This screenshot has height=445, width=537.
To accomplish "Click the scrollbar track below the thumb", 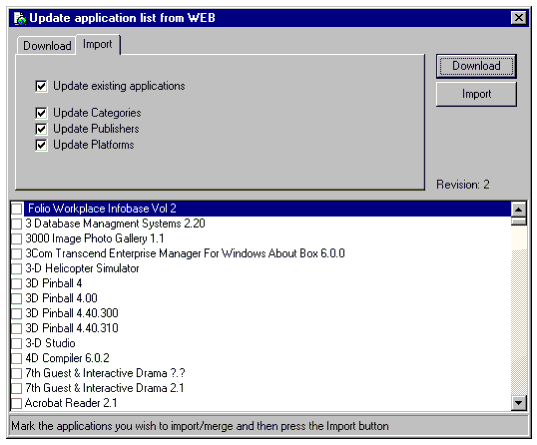I will [x=519, y=310].
